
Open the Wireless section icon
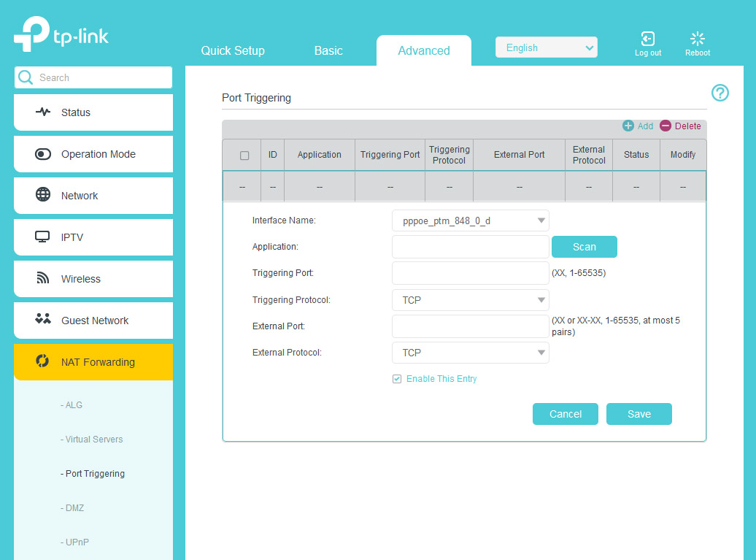point(43,279)
